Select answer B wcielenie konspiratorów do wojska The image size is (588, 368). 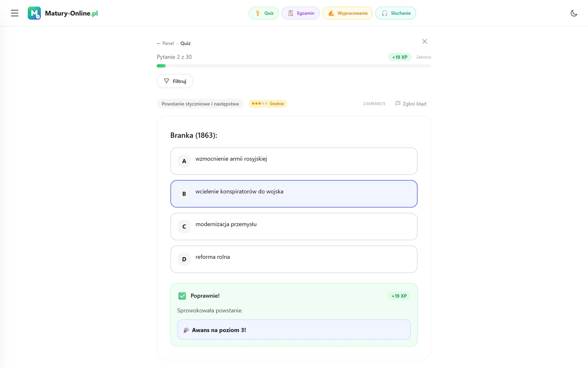(x=294, y=194)
